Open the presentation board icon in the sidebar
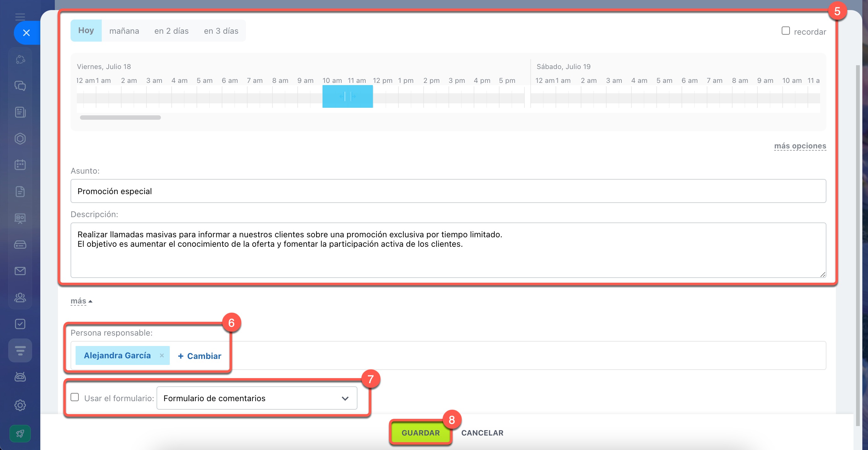Image resolution: width=868 pixels, height=450 pixels. point(20,218)
